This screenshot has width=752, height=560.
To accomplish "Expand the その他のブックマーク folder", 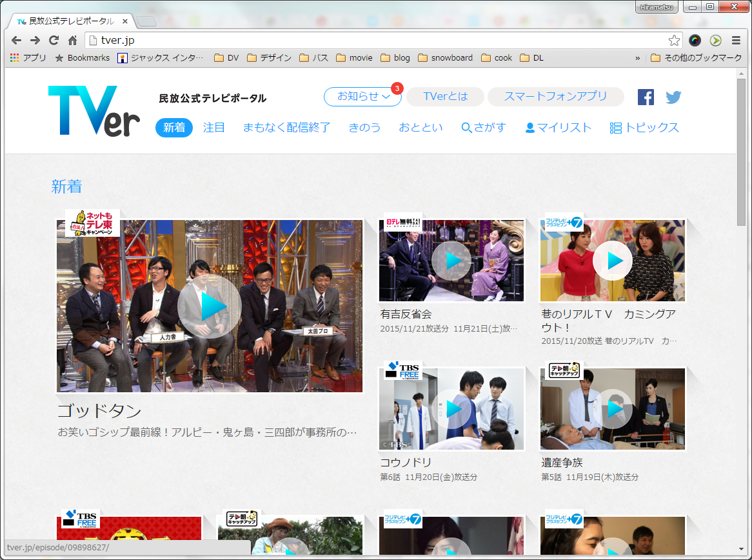I will [696, 57].
